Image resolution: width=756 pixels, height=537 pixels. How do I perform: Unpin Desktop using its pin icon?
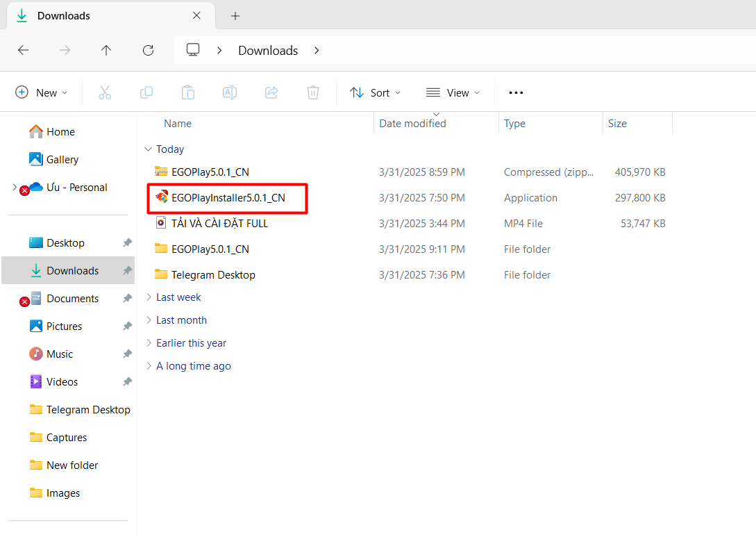(127, 242)
